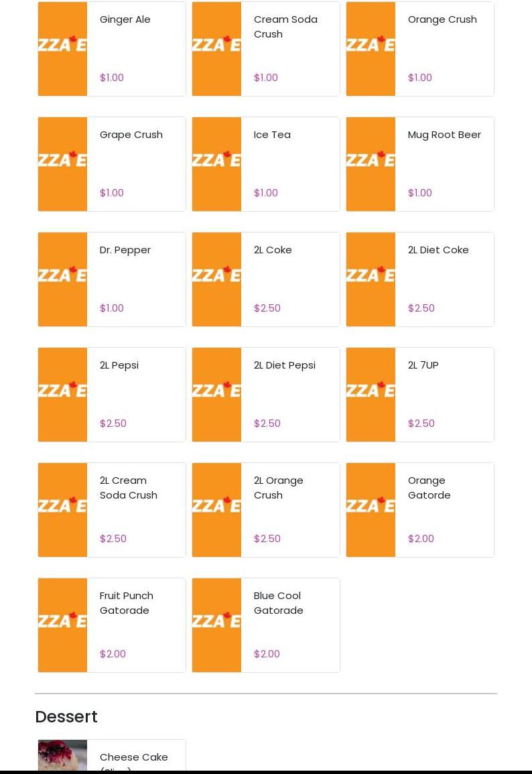
Task: Add the 2L Coke item
Action: [266, 279]
